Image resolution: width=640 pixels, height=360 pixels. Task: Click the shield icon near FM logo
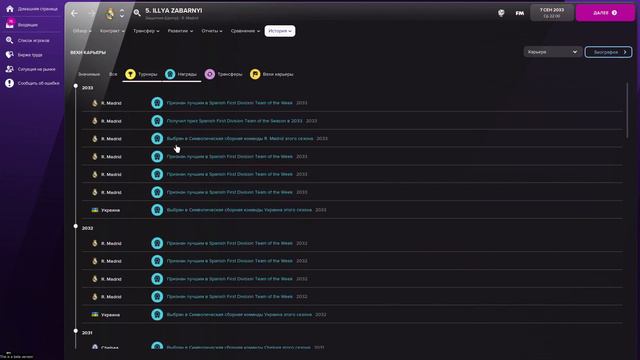(x=501, y=13)
